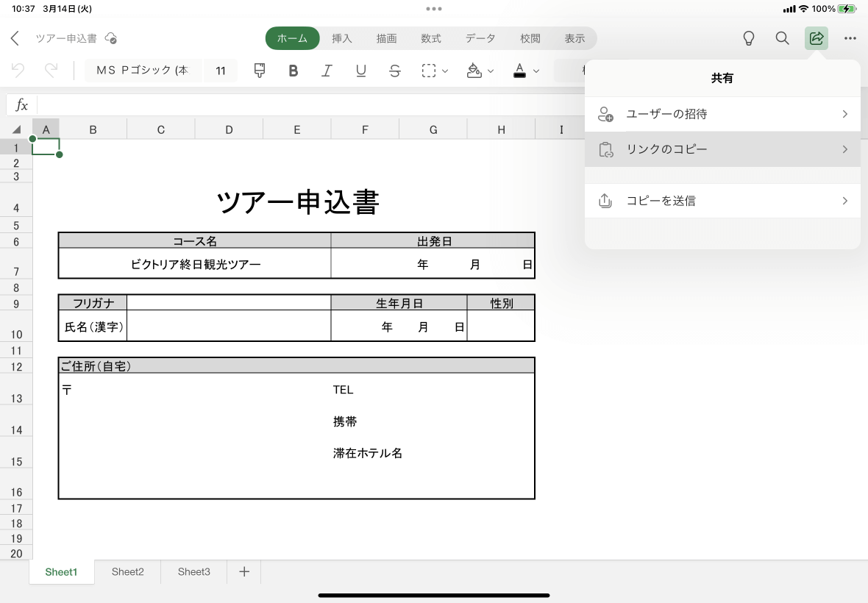Viewport: 868px width, 603px height.
Task: Apply the font color A icon
Action: click(x=519, y=71)
